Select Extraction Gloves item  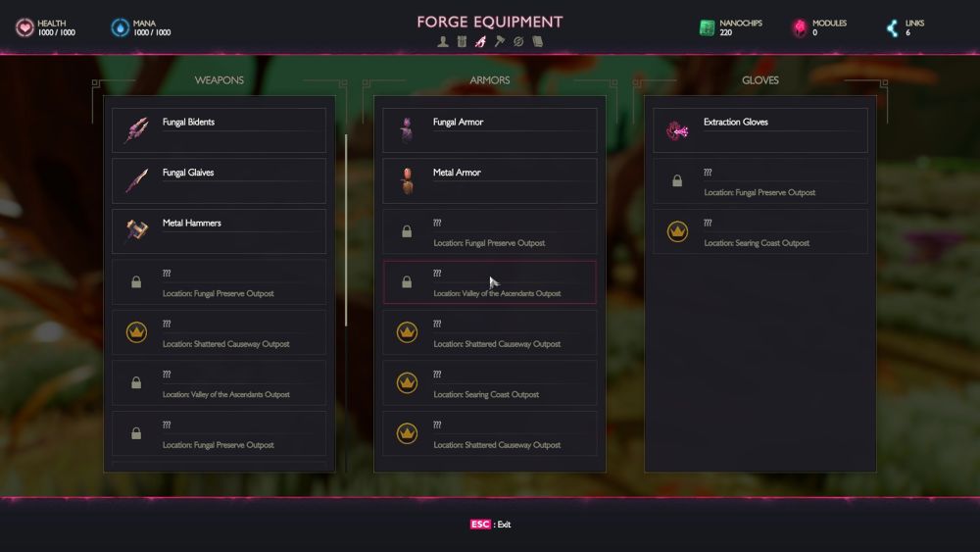click(x=760, y=130)
